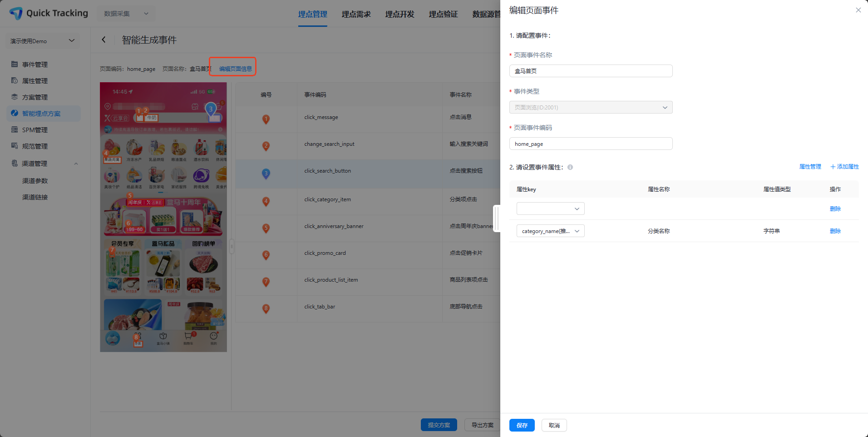This screenshot has height=437, width=868.
Task: Open 渠道链接 submenu item
Action: (35, 197)
